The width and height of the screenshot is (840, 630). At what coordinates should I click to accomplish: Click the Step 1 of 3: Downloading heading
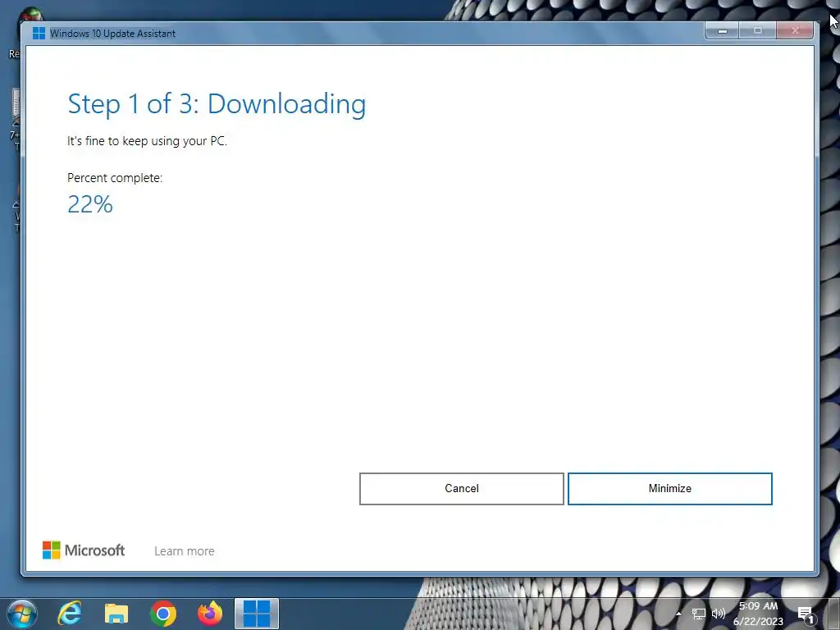click(x=217, y=104)
